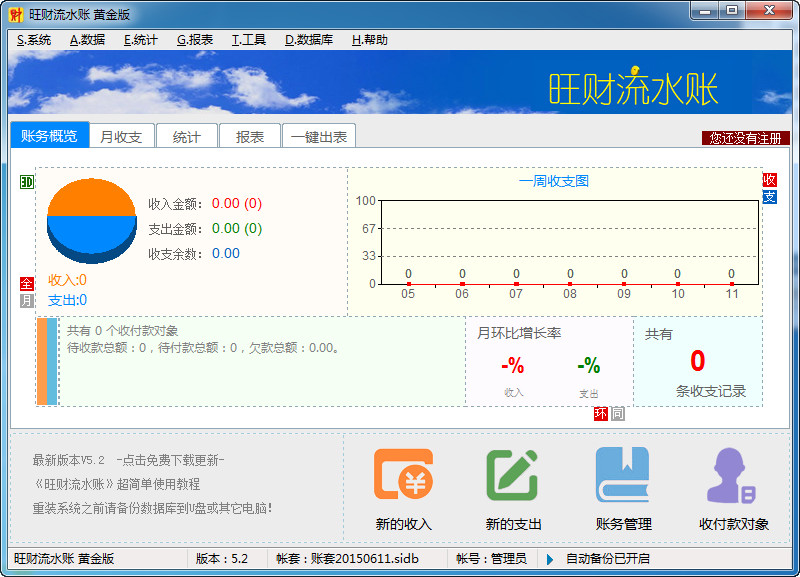
Task: Click the 收付款对象 label
Action: [x=734, y=524]
